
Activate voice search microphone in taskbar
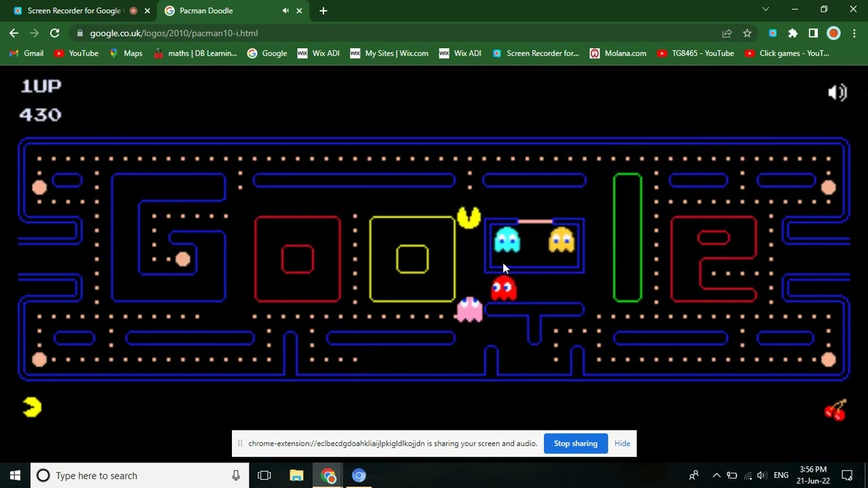point(236,476)
